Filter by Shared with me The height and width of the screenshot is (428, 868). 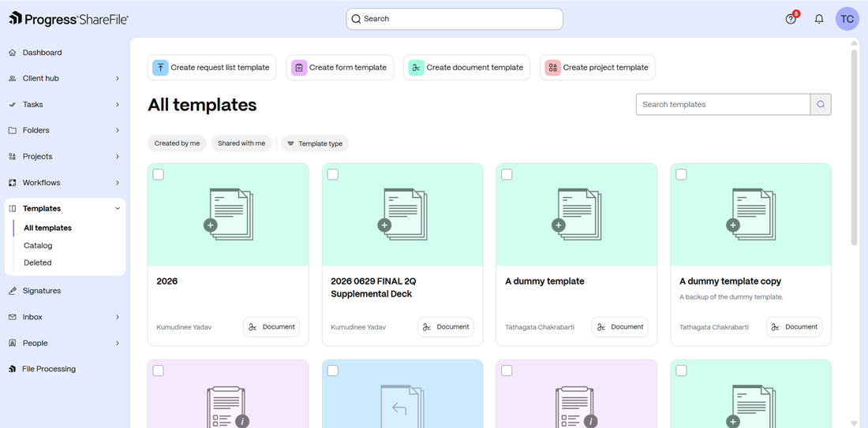point(241,143)
